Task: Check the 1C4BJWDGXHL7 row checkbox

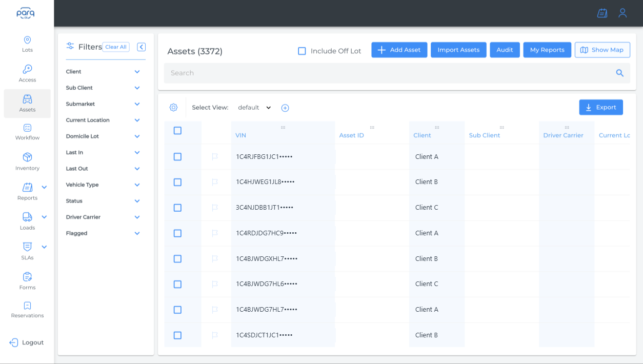Action: (177, 259)
